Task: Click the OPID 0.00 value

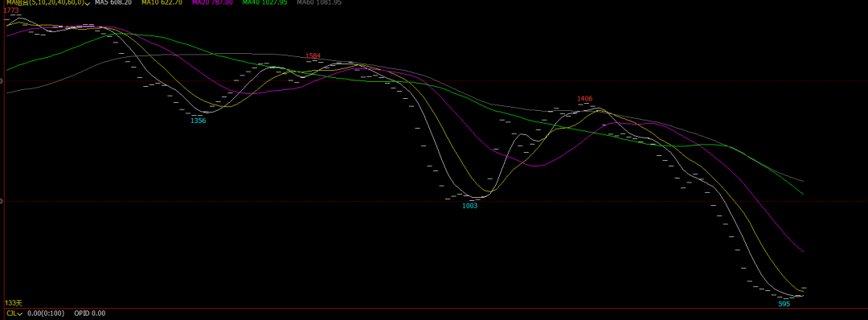Action: tap(90, 314)
